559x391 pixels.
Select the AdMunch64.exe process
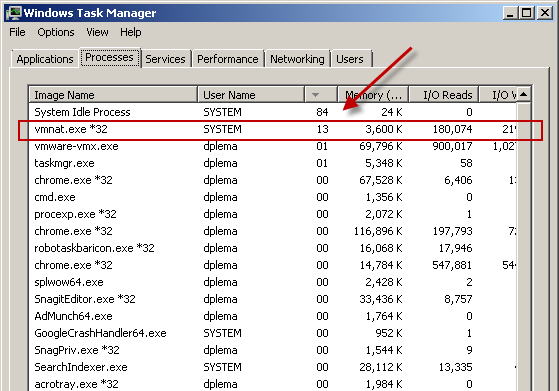pos(273,316)
